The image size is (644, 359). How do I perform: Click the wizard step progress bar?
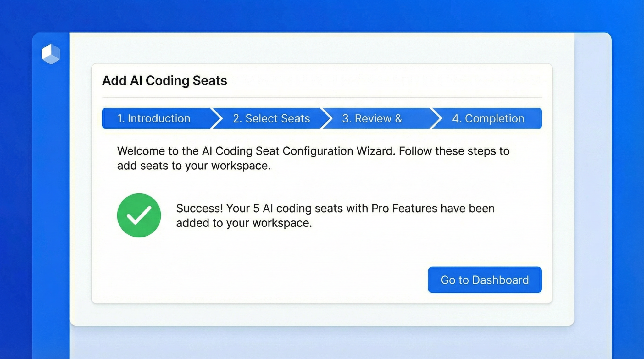coord(322,118)
